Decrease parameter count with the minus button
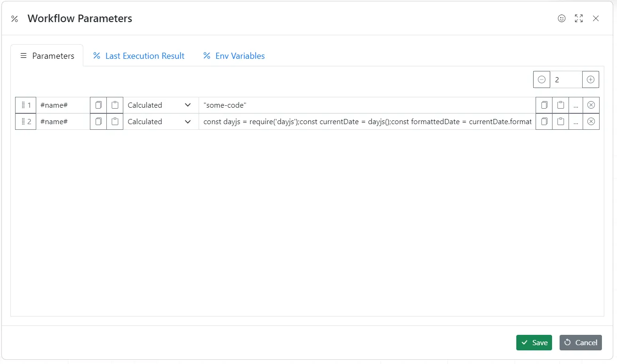The height and width of the screenshot is (364, 617). point(542,79)
